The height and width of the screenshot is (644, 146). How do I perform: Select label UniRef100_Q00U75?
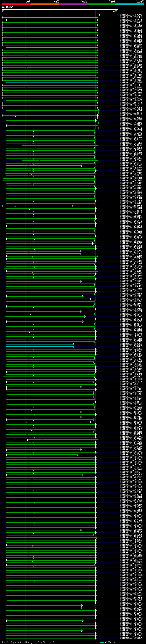point(131,128)
